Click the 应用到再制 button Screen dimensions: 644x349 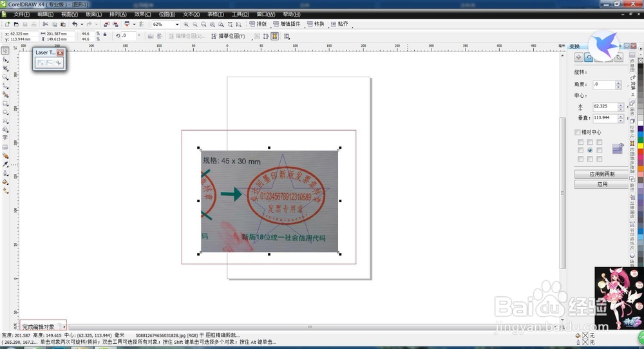pyautogui.click(x=601, y=174)
